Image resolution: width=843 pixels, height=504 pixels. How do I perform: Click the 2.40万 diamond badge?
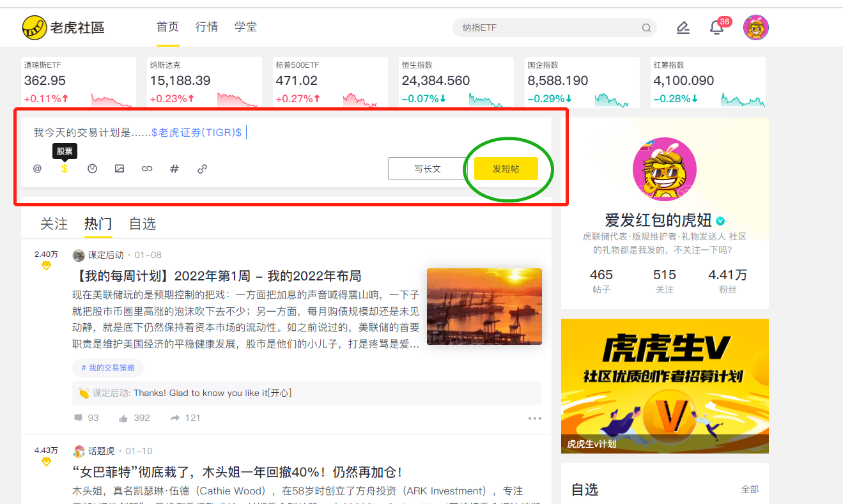pos(46,266)
